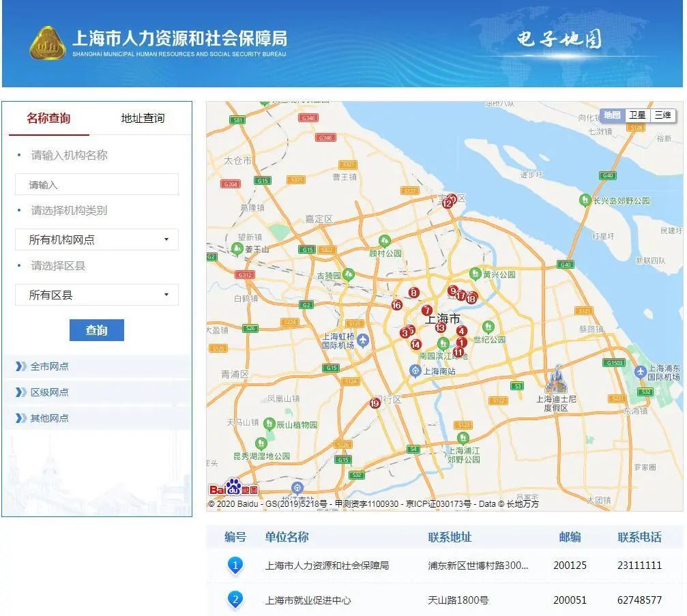
Task: Click the 联系地址 column header
Action: (x=450, y=537)
